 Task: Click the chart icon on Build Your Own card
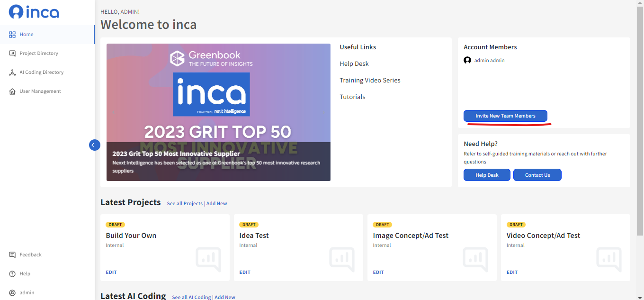[x=208, y=259]
